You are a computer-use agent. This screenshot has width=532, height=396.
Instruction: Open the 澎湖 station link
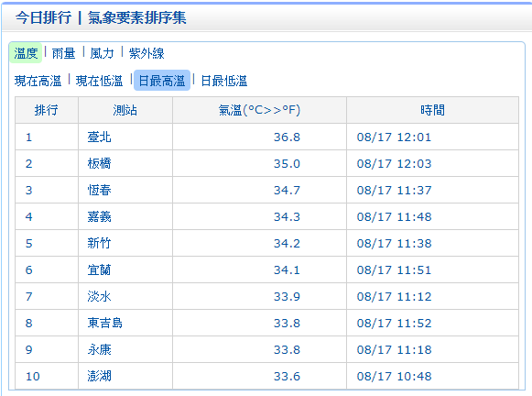click(99, 376)
